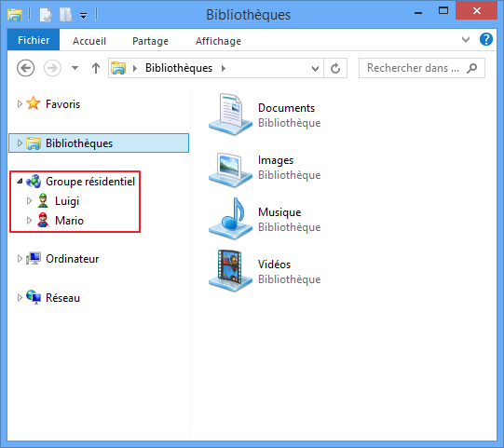Click the magnifying glass search icon
The height and width of the screenshot is (448, 504).
click(471, 68)
